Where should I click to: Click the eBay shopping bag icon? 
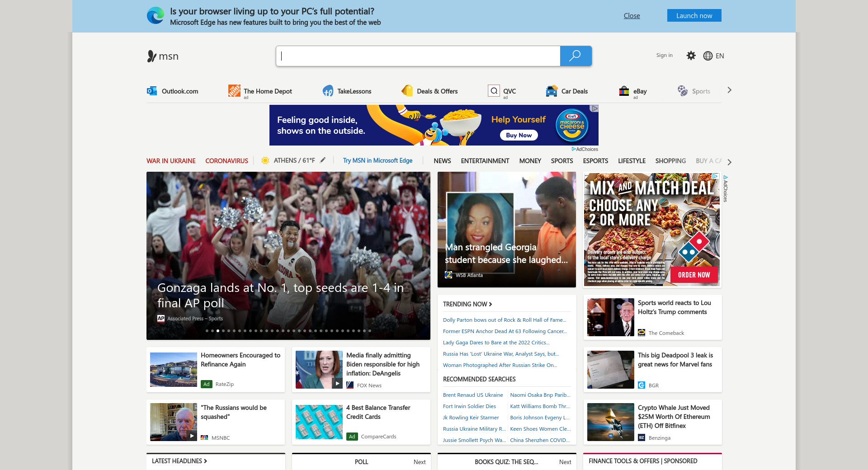(624, 91)
